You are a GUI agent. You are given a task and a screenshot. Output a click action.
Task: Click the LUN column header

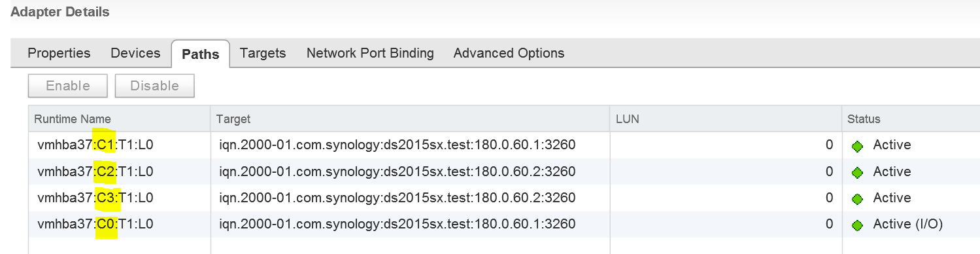coord(726,118)
